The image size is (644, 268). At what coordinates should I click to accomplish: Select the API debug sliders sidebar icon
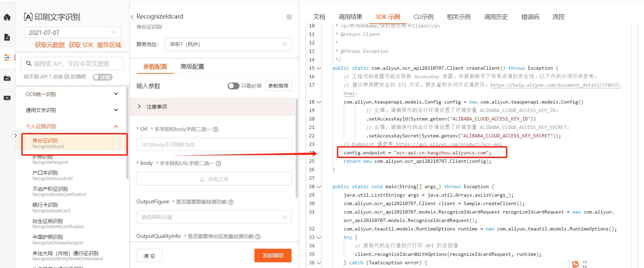point(7,58)
